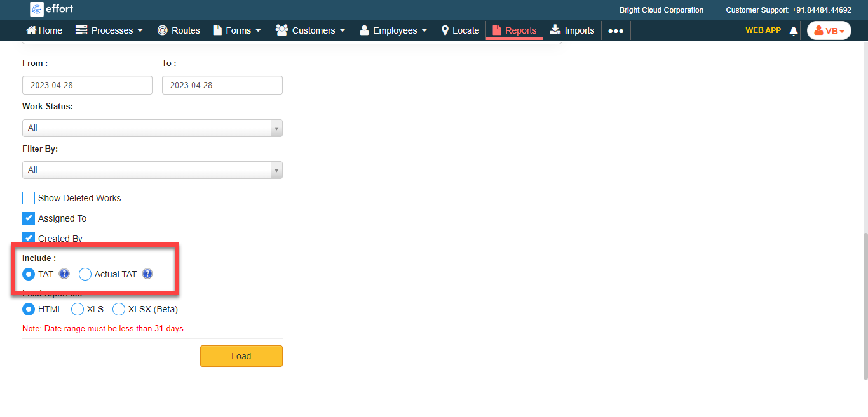Open Imports with the download icon
The width and height of the screenshot is (868, 417).
(555, 30)
